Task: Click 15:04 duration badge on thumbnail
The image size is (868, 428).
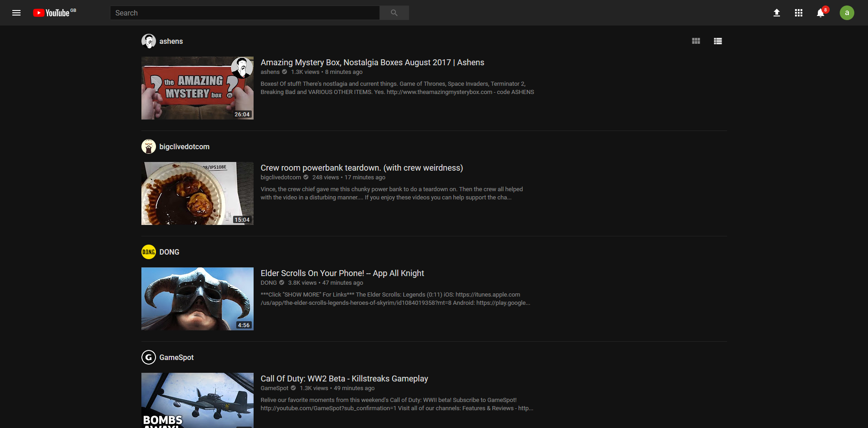Action: [x=242, y=220]
